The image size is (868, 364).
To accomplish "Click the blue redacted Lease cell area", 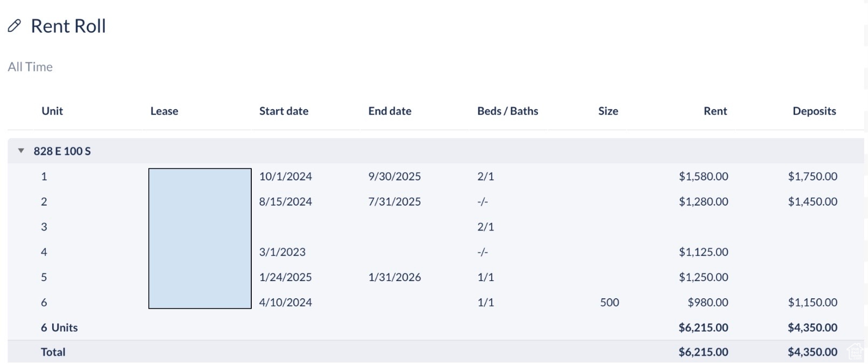I will point(200,239).
